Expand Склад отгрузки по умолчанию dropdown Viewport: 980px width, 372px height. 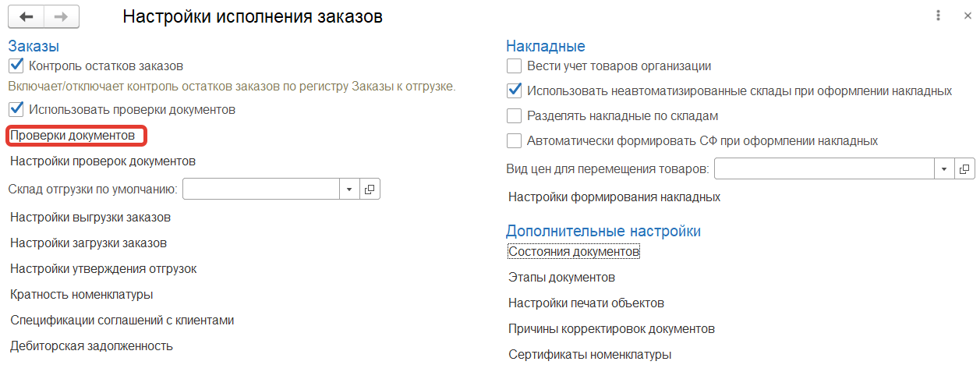348,189
